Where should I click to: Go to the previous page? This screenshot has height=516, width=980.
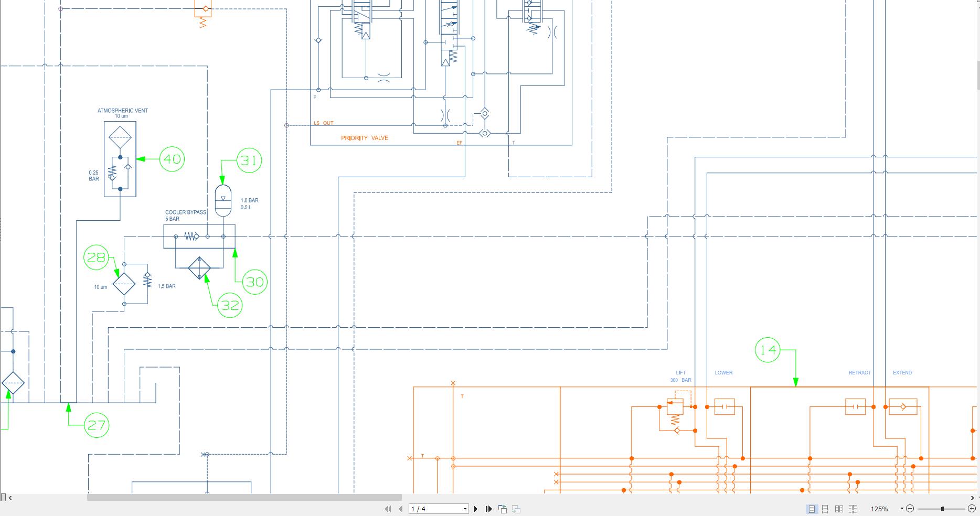pos(401,509)
